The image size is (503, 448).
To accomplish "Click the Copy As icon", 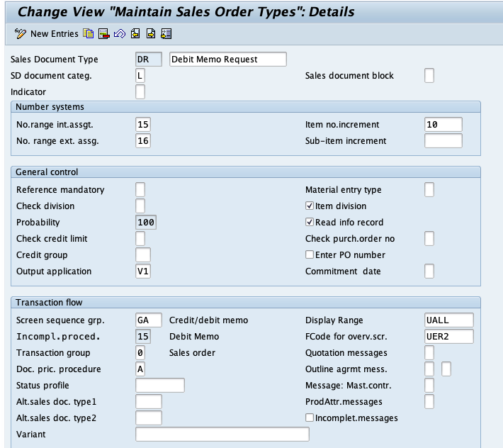I will [89, 34].
